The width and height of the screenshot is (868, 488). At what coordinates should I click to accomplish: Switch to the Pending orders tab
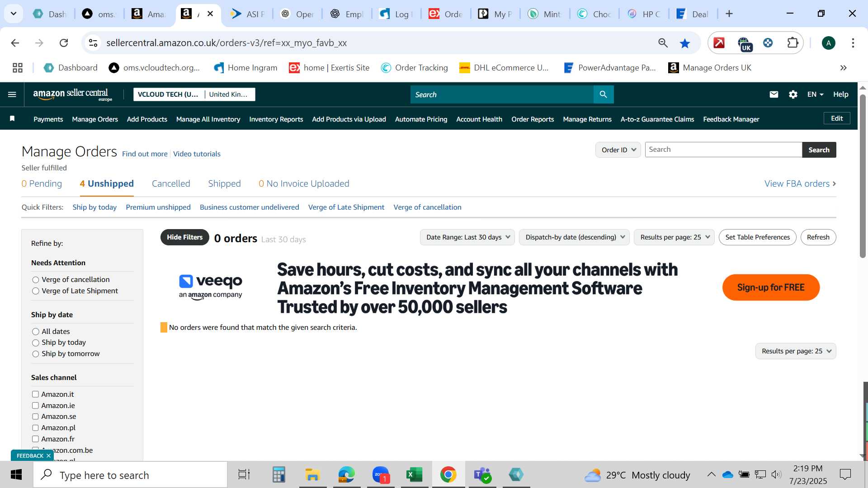42,183
